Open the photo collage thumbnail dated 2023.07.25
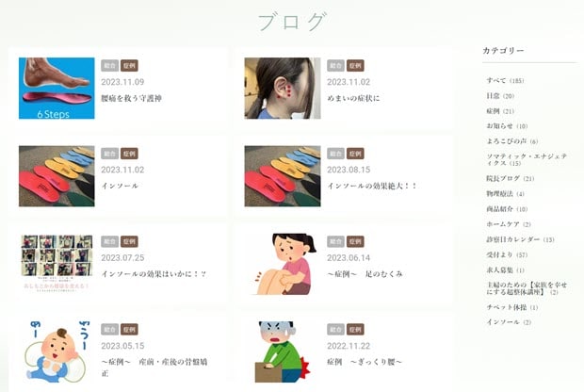This screenshot has height=392, width=584. pos(57,263)
